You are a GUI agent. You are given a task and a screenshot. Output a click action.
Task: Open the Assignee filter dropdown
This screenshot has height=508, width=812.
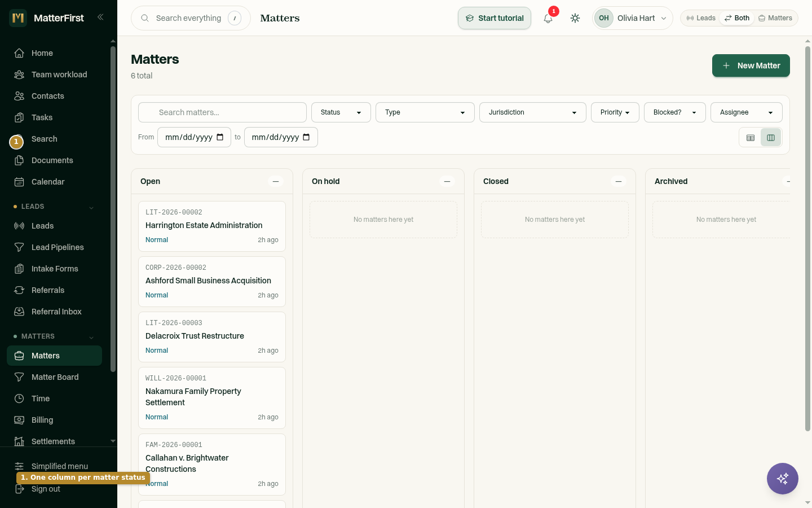pos(747,112)
